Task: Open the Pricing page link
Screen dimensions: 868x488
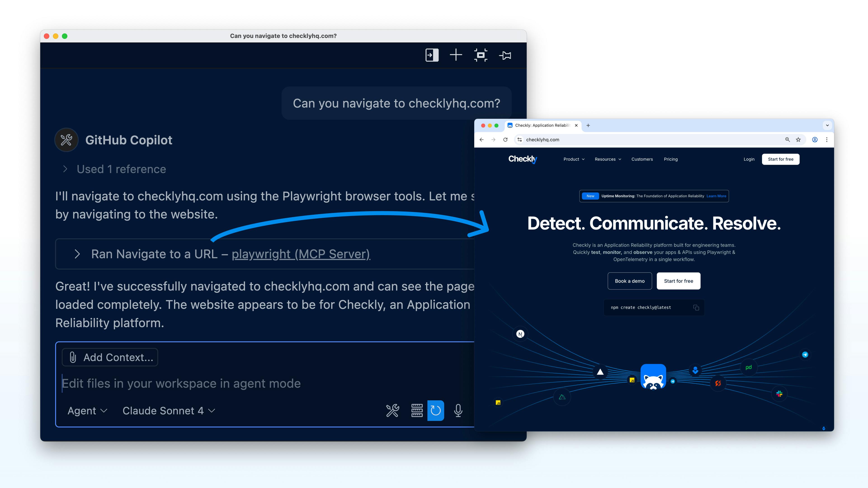Action: (x=670, y=159)
